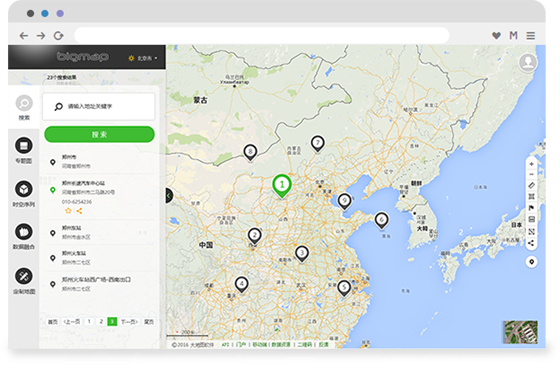Click current results page 3
The width and height of the screenshot is (560, 365).
click(112, 322)
